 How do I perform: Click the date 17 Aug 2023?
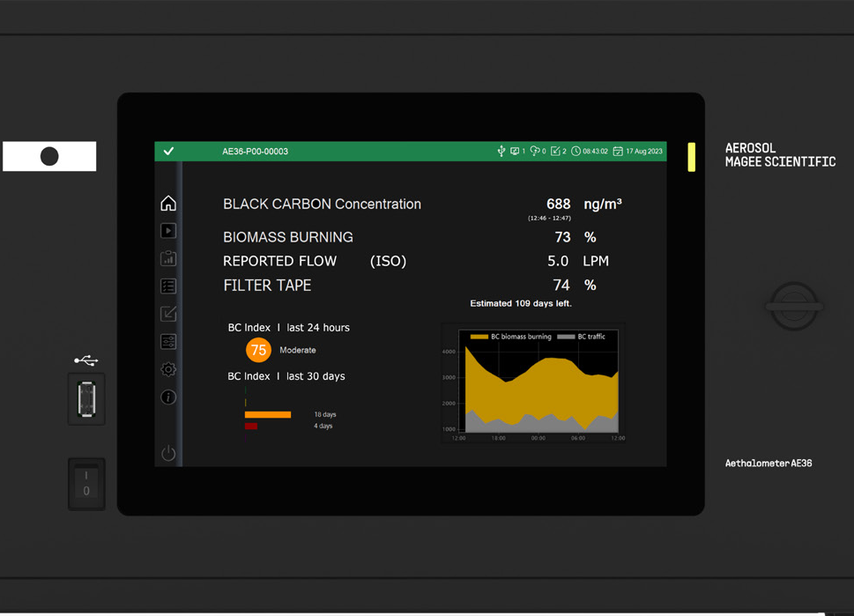[638, 152]
